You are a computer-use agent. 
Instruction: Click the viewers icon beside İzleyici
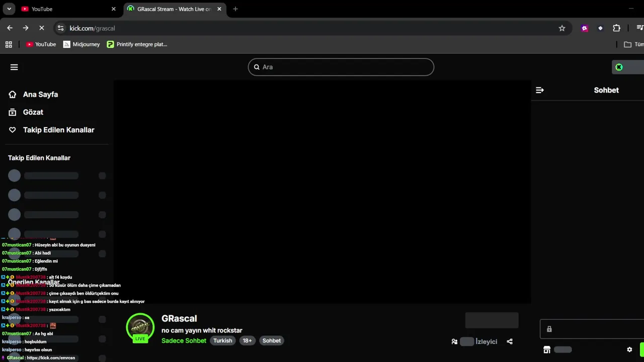[x=454, y=341]
